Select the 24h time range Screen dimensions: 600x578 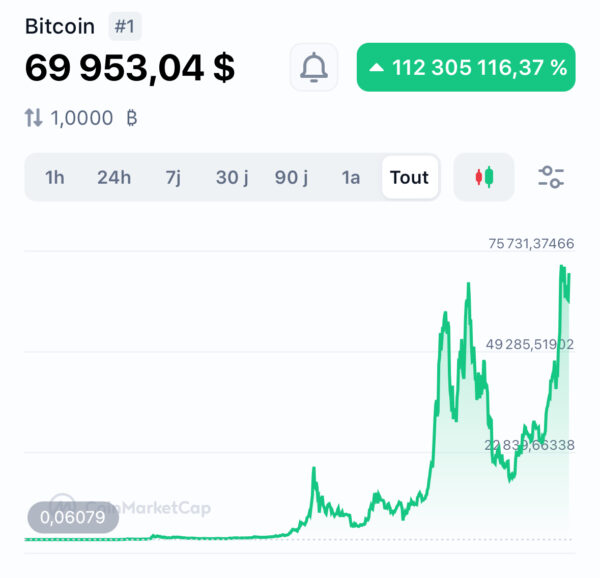coord(114,177)
